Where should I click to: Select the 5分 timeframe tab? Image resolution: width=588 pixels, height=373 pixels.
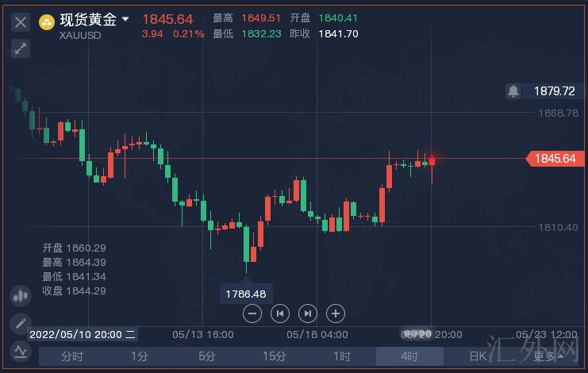207,356
